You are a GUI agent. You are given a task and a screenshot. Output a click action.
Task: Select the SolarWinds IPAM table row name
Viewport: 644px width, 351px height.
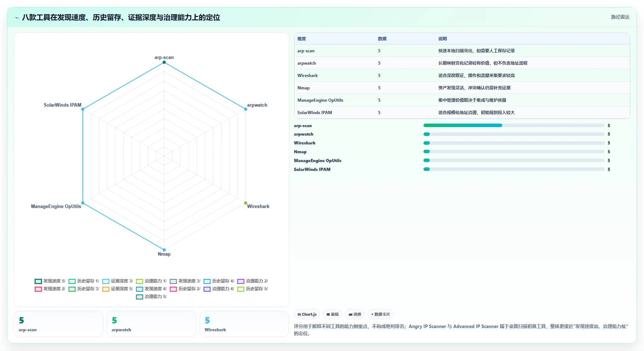click(x=315, y=113)
